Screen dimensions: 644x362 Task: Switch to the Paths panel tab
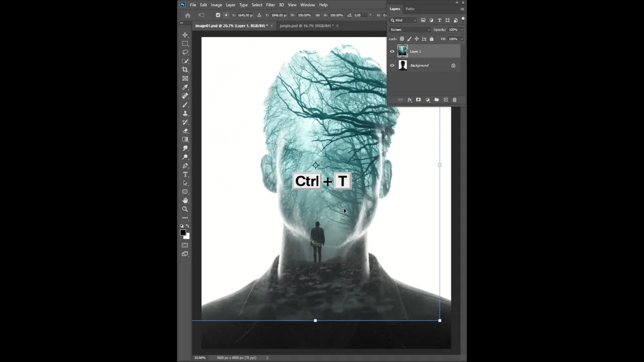click(x=410, y=9)
